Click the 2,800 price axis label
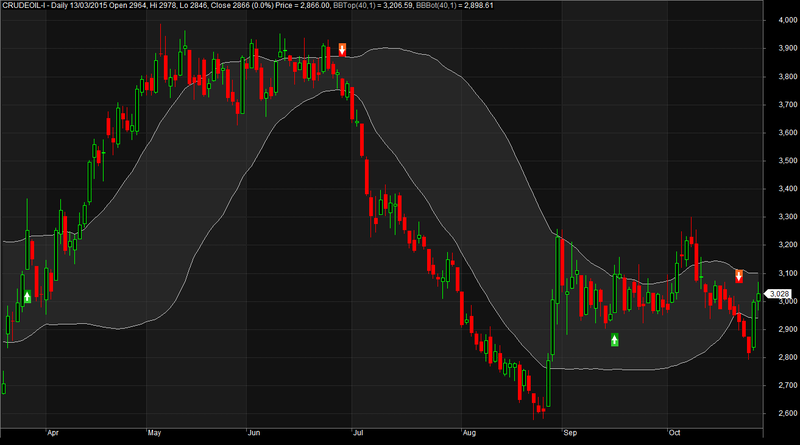The image size is (800, 445). click(x=788, y=357)
